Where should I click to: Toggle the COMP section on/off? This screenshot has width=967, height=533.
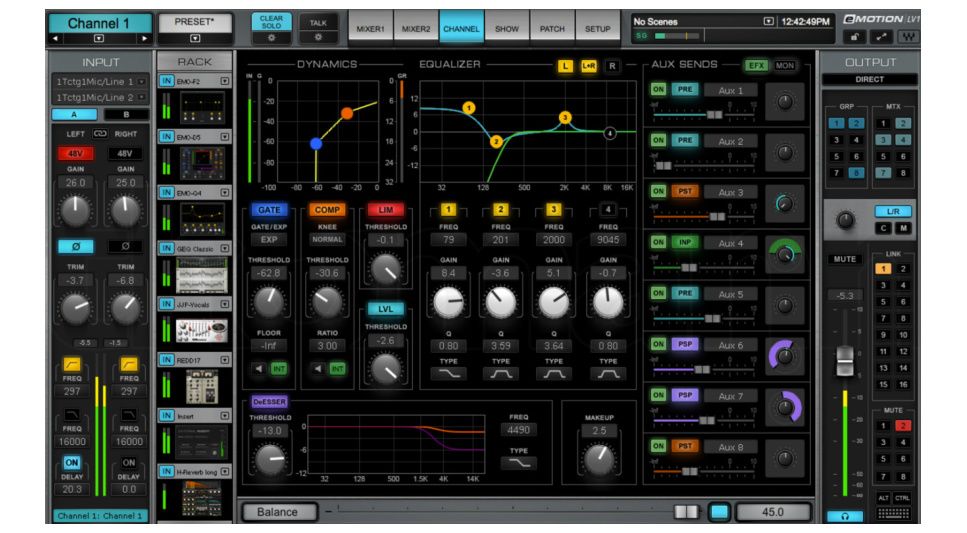coord(327,210)
